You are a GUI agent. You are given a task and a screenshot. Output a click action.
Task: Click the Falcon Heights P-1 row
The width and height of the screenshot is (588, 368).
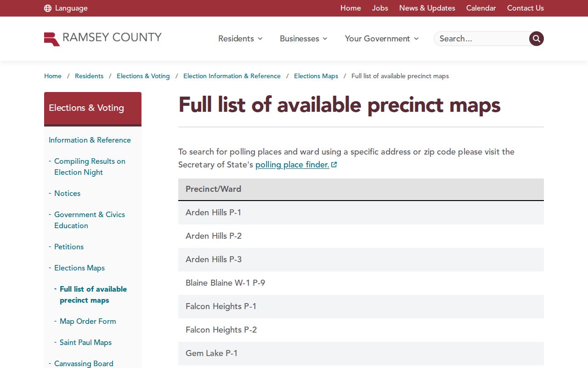(361, 306)
